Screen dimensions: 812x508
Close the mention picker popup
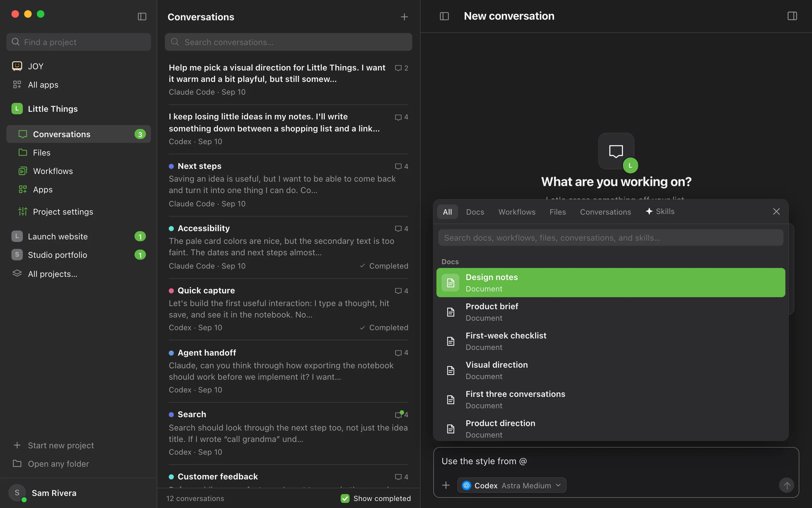tap(776, 211)
